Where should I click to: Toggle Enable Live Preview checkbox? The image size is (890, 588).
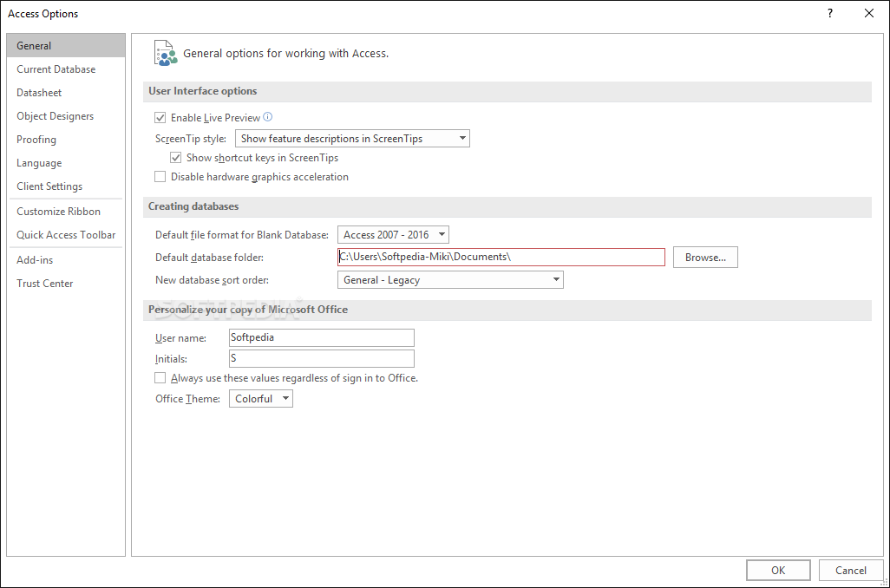point(160,117)
